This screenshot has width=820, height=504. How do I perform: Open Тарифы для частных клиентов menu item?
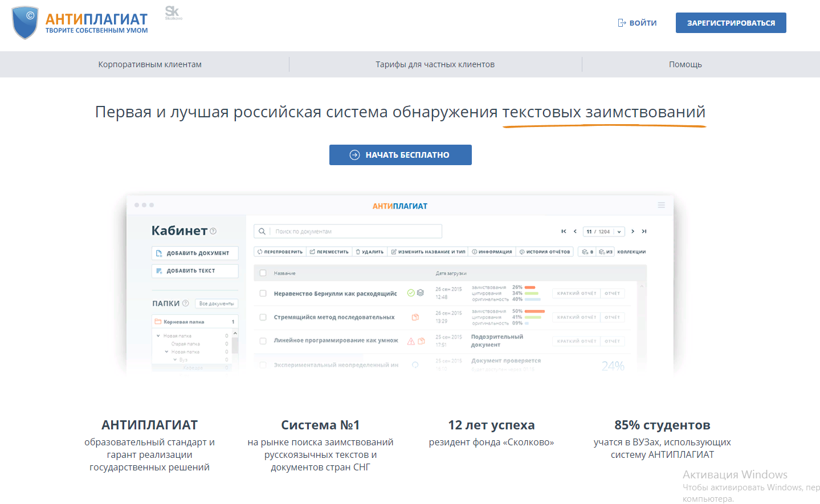tap(435, 64)
